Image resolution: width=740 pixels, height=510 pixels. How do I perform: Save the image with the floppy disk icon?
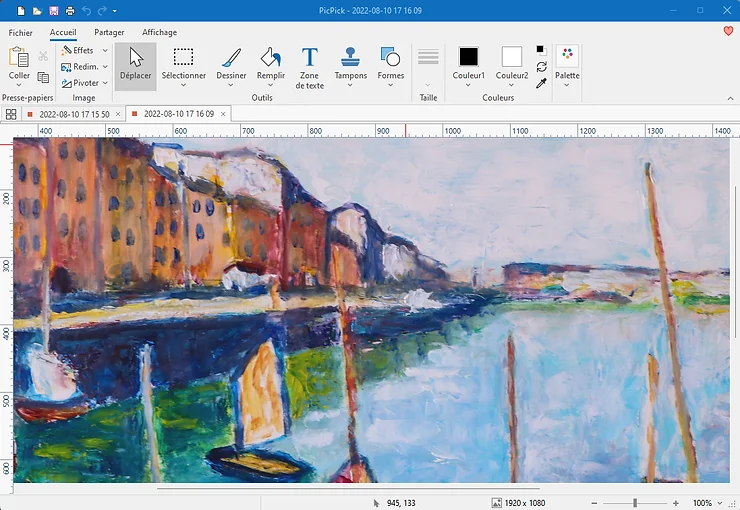click(x=54, y=10)
